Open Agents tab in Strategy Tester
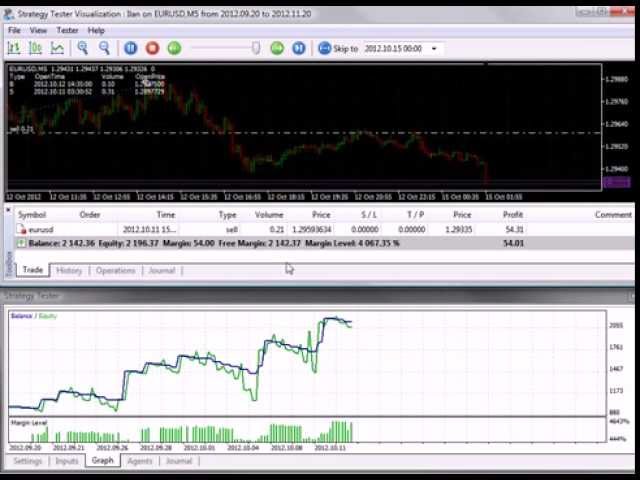This screenshot has height=480, width=640. [x=139, y=461]
